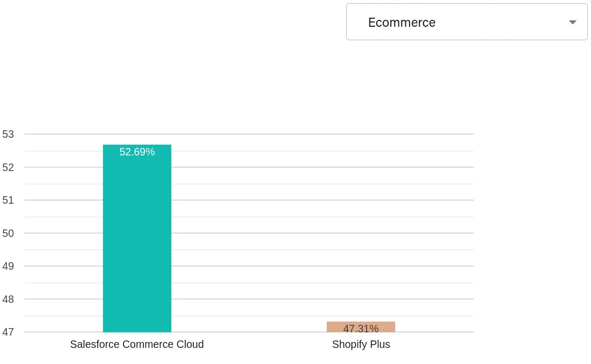The height and width of the screenshot is (364, 591).
Task: Click the gridline at the 50 mark
Action: pyautogui.click(x=268, y=233)
